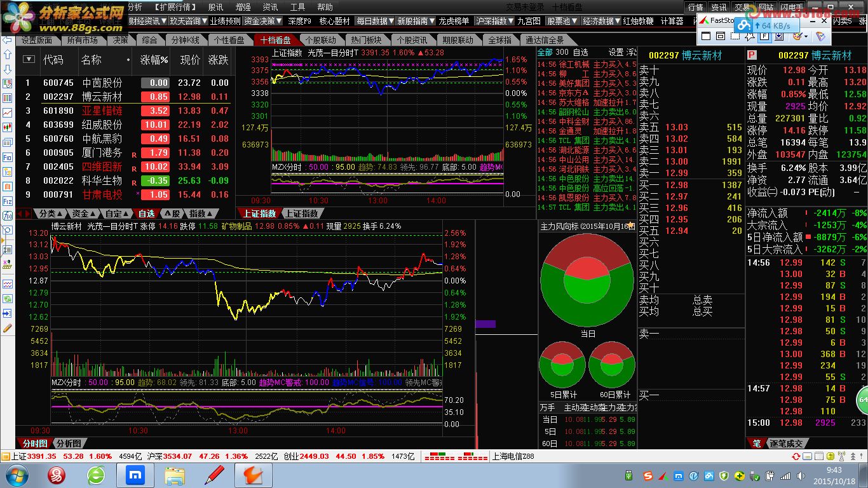This screenshot has height=488, width=868.
Task: Open 经济数据 dropdown in toolbar
Action: point(600,21)
